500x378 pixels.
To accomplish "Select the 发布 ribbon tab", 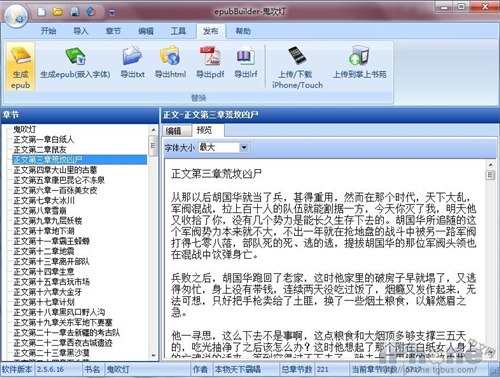I will coord(211,31).
